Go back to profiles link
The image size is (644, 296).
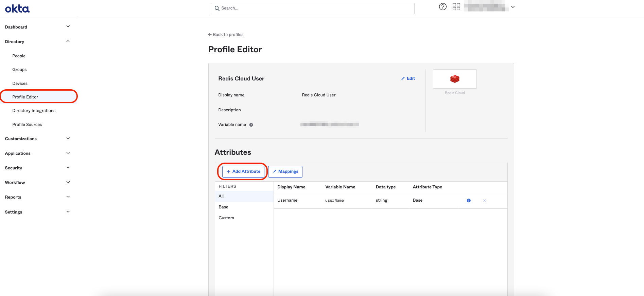pos(226,35)
